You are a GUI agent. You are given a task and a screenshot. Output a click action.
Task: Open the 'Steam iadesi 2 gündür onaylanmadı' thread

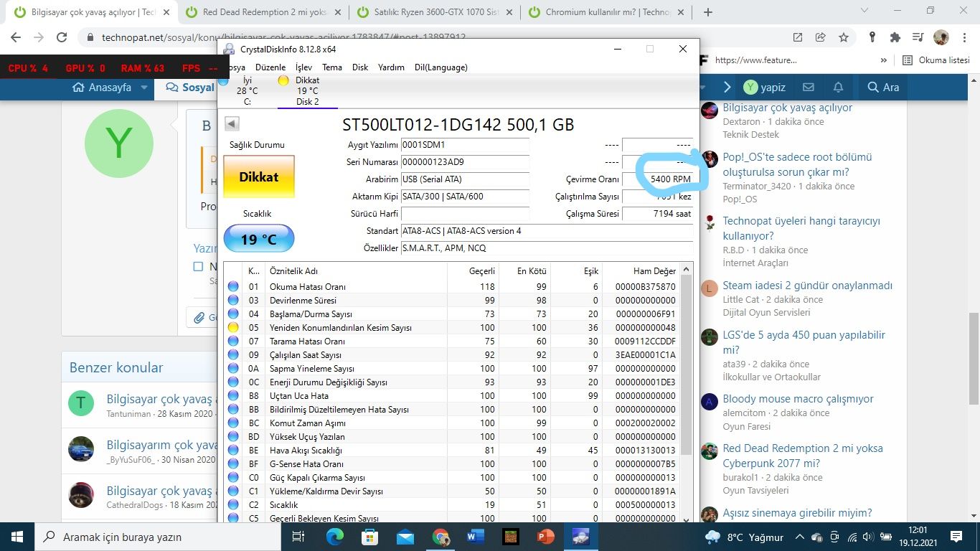click(807, 286)
